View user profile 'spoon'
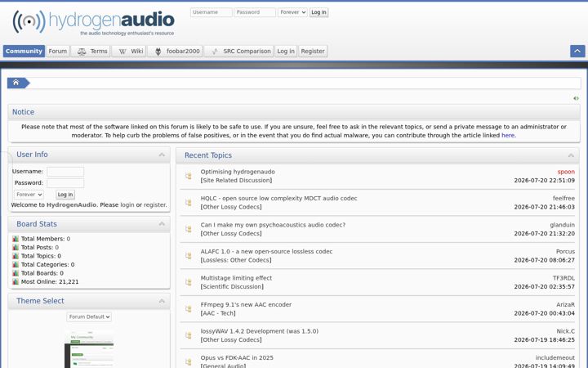The height and width of the screenshot is (368, 588). click(x=566, y=172)
